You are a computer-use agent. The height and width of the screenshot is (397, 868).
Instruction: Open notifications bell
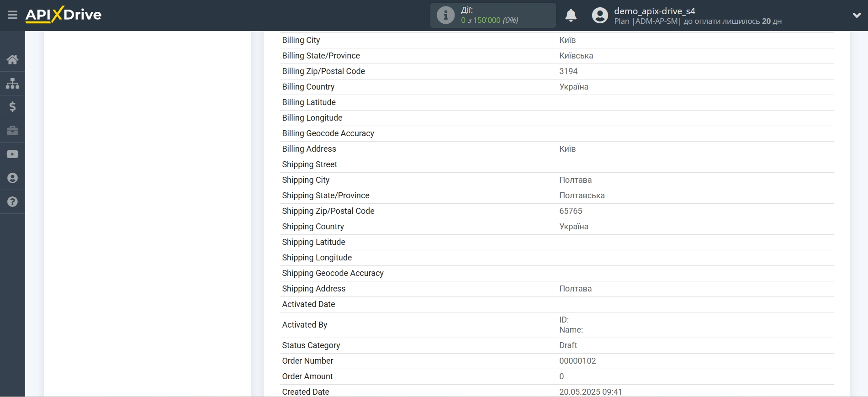pyautogui.click(x=571, y=16)
